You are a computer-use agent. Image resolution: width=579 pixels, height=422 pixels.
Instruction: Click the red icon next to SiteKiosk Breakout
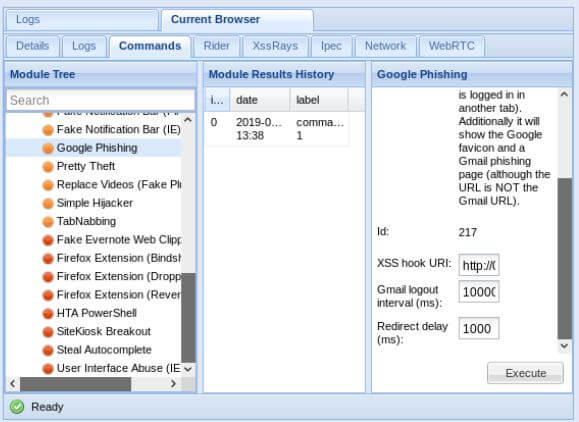[48, 332]
